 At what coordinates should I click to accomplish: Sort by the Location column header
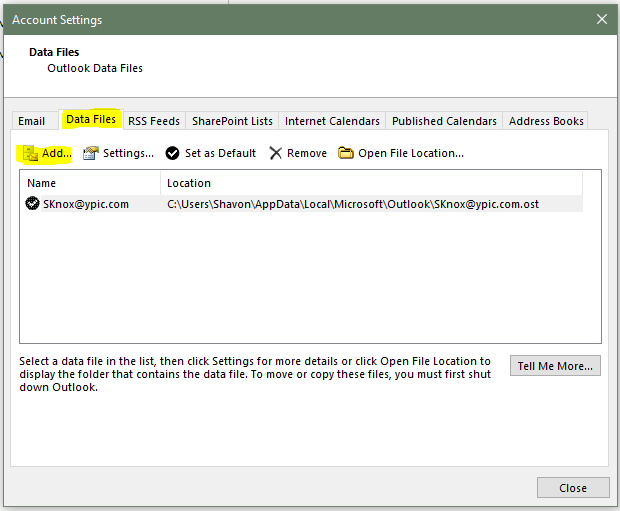(x=371, y=183)
